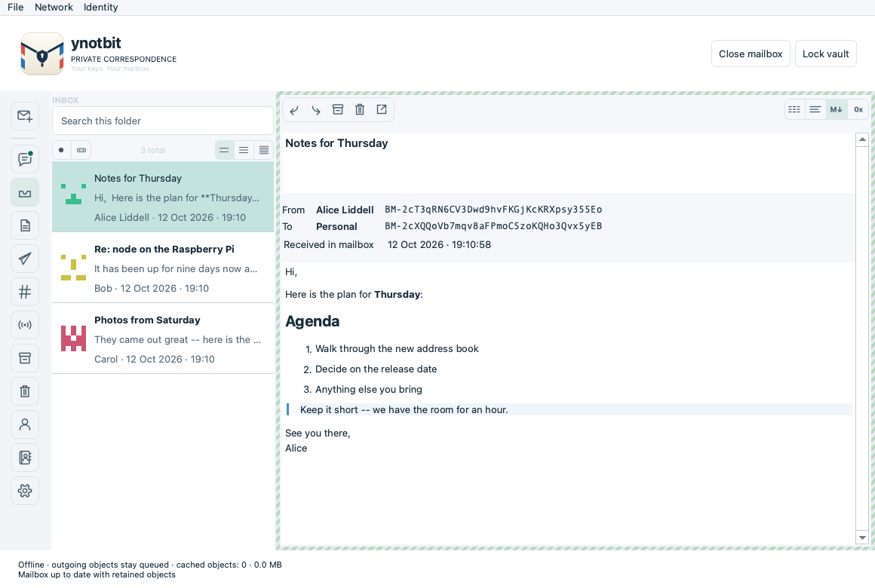The height and width of the screenshot is (588, 875).
Task: Select the two-line comfortable list density
Action: (224, 150)
